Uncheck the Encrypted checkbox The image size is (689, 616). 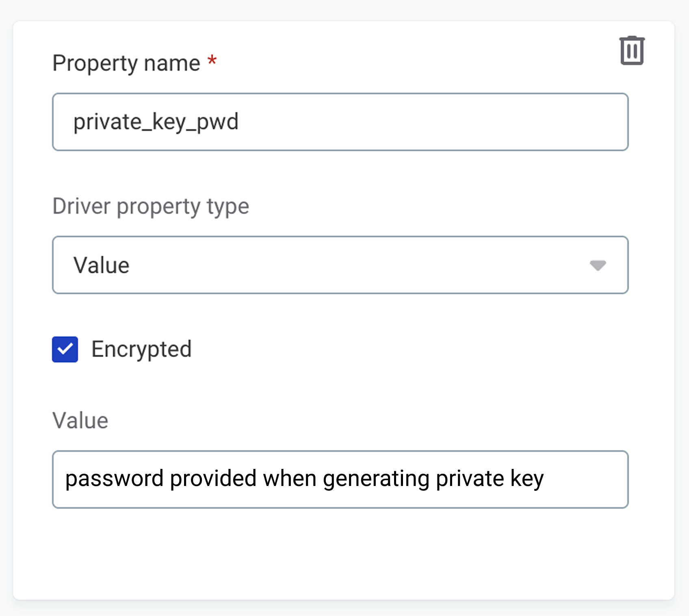tap(65, 349)
